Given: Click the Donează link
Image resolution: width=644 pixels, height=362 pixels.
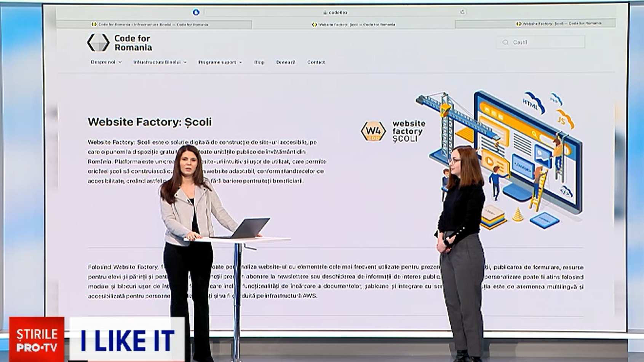Looking at the screenshot, I should [285, 62].
